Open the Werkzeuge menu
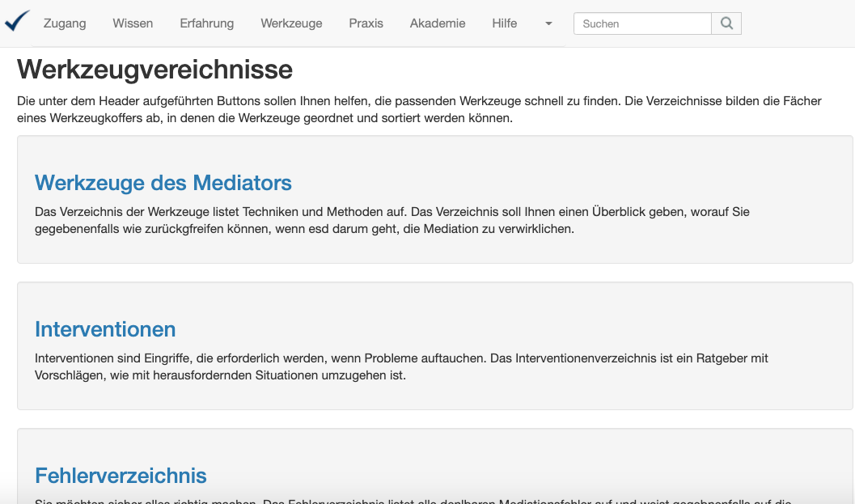855x504 pixels. pos(291,23)
